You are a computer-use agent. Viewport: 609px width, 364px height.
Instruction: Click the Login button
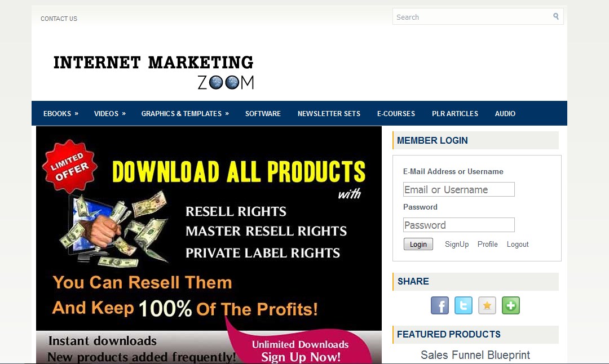(418, 244)
